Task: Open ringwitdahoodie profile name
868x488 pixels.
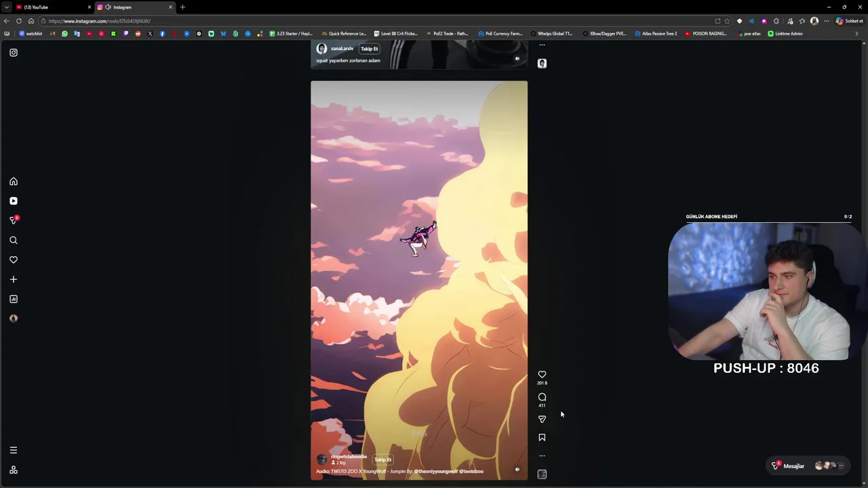Action: tap(349, 457)
